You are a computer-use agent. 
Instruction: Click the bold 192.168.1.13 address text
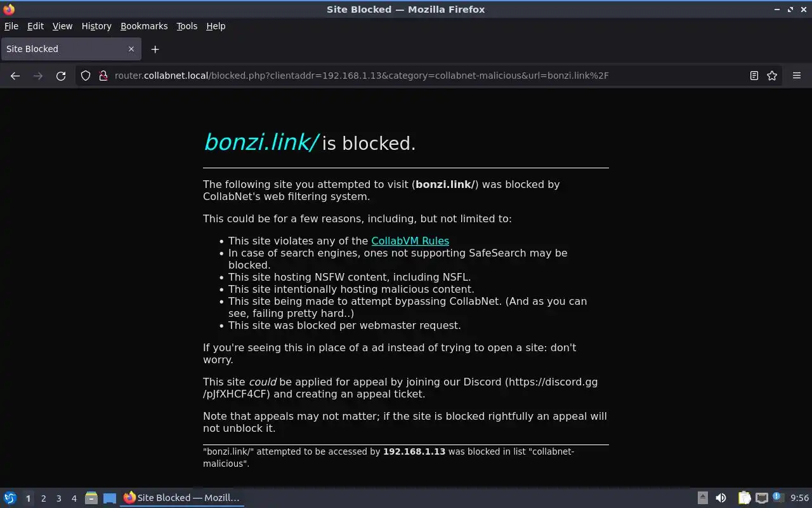[x=414, y=451]
